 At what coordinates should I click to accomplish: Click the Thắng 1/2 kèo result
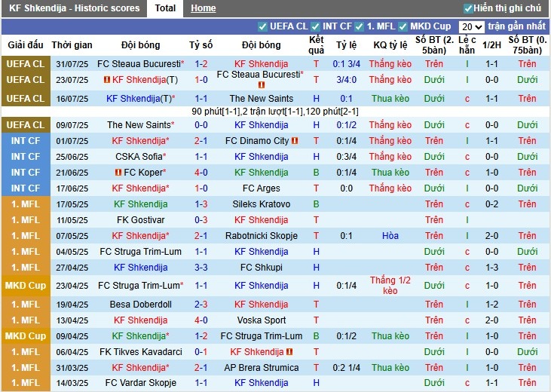390,286
